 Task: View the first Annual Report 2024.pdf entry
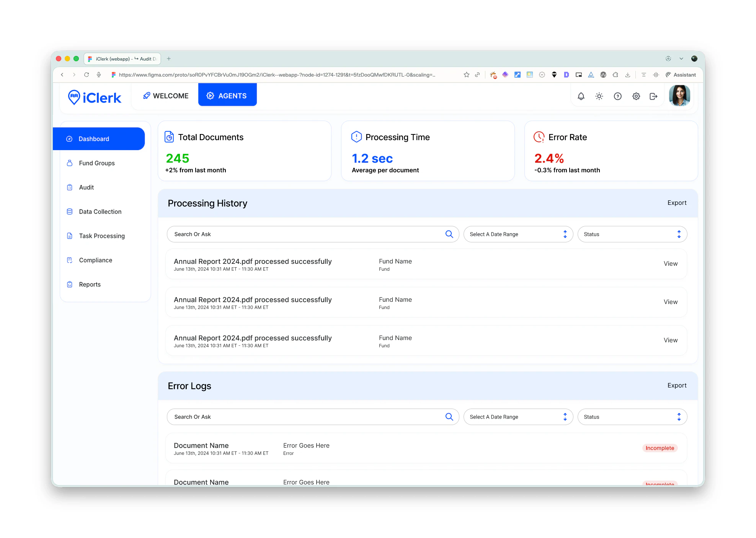click(x=670, y=263)
